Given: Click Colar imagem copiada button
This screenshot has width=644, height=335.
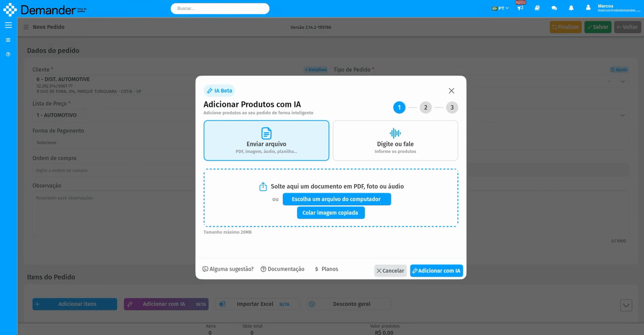Looking at the screenshot, I should 331,213.
